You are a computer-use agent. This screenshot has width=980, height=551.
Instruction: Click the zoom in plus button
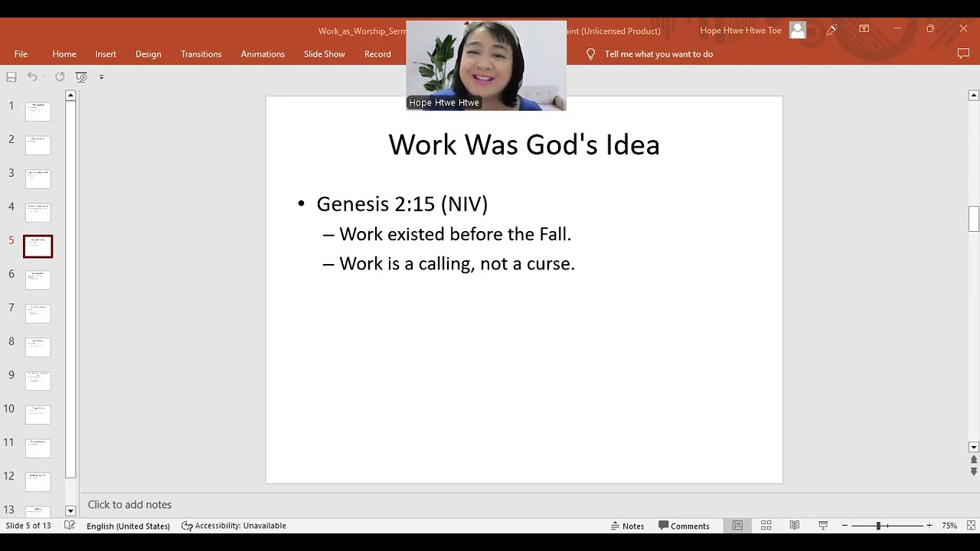tap(929, 526)
